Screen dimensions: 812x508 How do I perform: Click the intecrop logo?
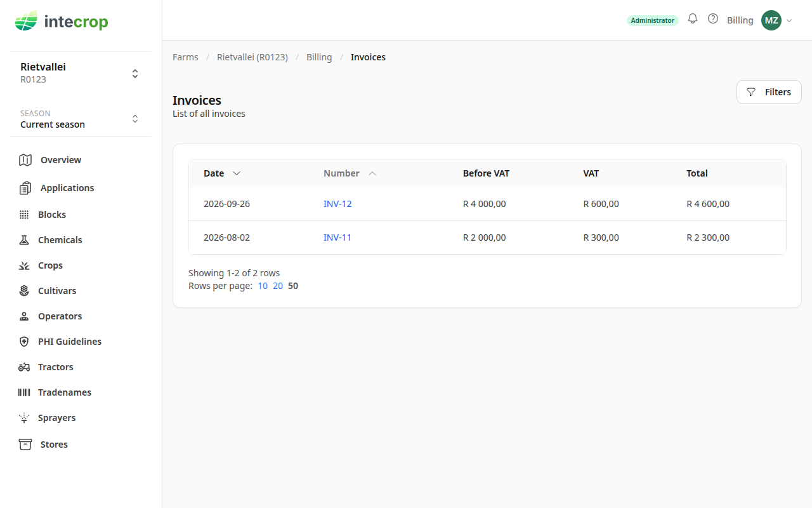pos(62,22)
